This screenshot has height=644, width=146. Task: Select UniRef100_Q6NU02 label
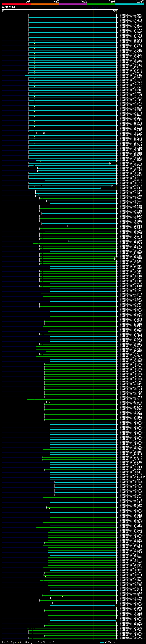131,497
